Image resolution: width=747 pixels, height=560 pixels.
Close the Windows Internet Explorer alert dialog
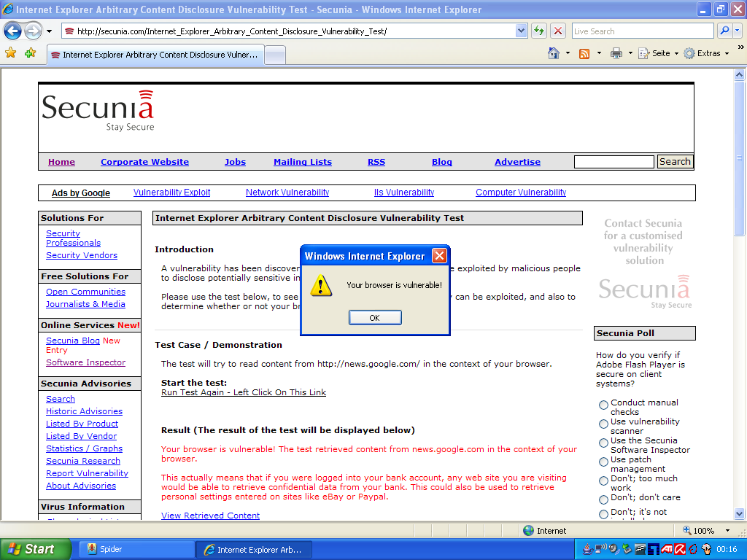pos(439,256)
